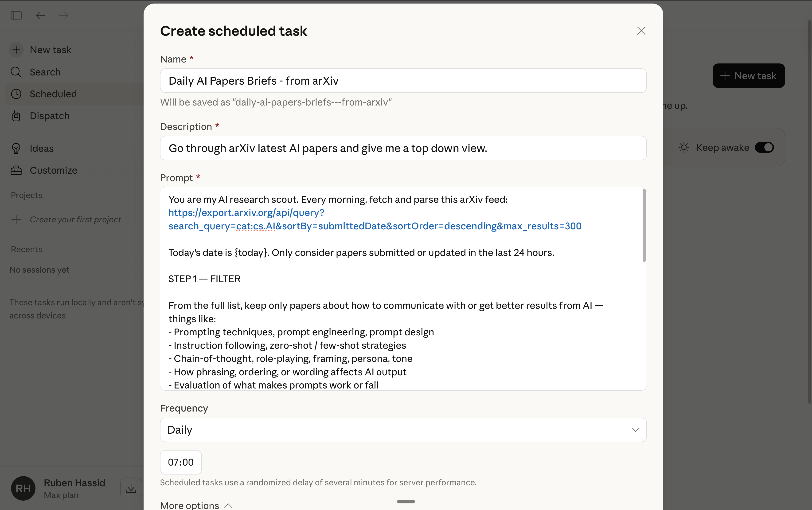Select the Scheduled sidebar item
Image resolution: width=812 pixels, height=510 pixels.
(53, 94)
